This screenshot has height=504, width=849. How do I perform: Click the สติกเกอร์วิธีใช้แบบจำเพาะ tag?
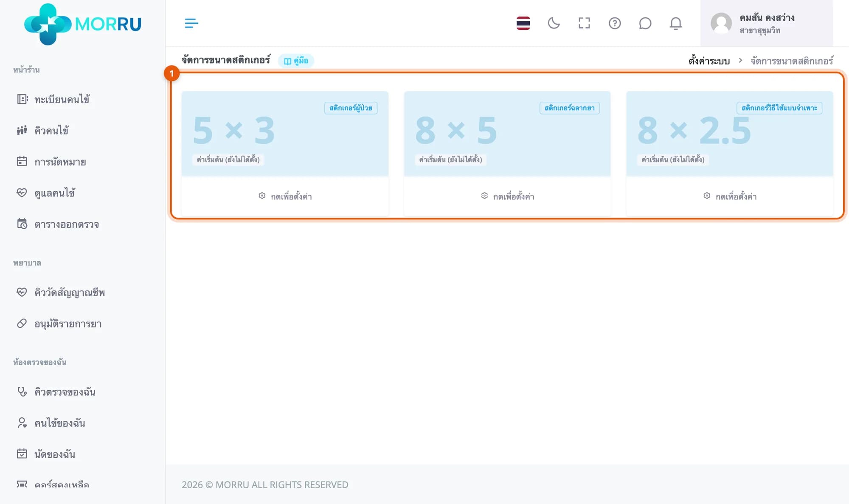click(x=779, y=108)
